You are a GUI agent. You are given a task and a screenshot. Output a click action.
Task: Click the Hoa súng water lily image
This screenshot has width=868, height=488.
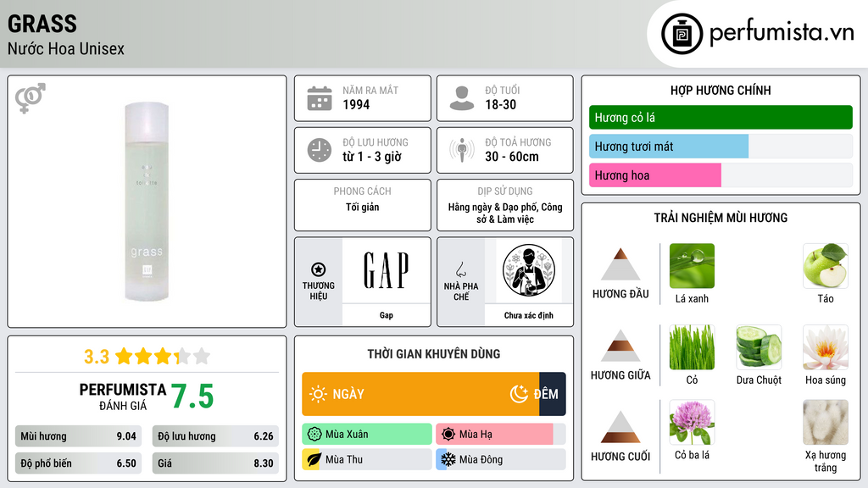(x=826, y=347)
